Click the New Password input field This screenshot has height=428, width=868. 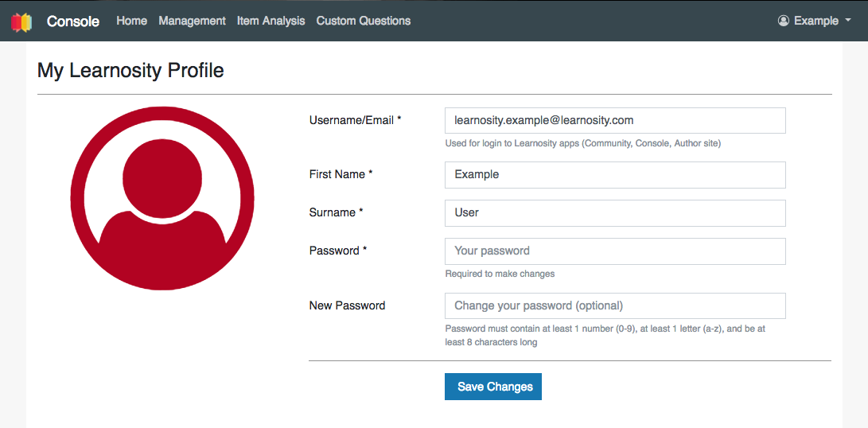[x=615, y=305]
